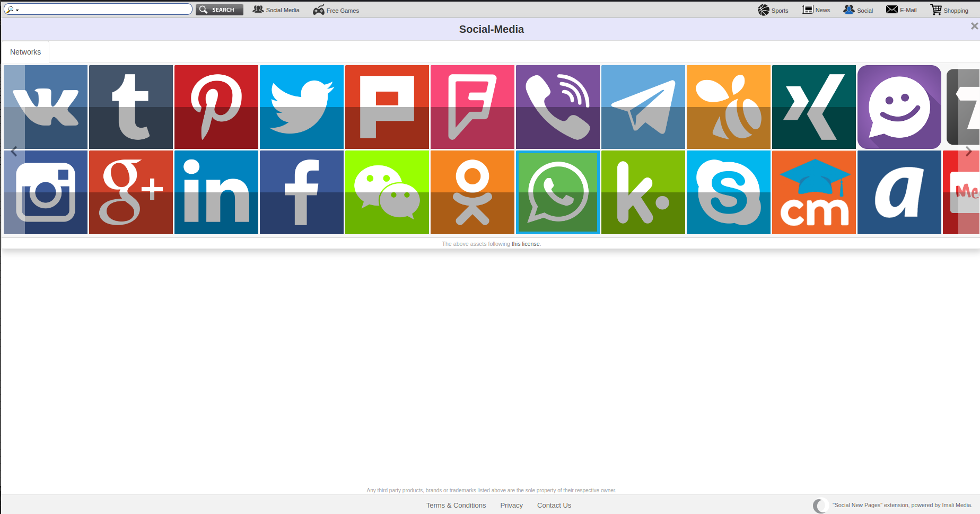
Task: Select the Twitter icon
Action: click(301, 107)
